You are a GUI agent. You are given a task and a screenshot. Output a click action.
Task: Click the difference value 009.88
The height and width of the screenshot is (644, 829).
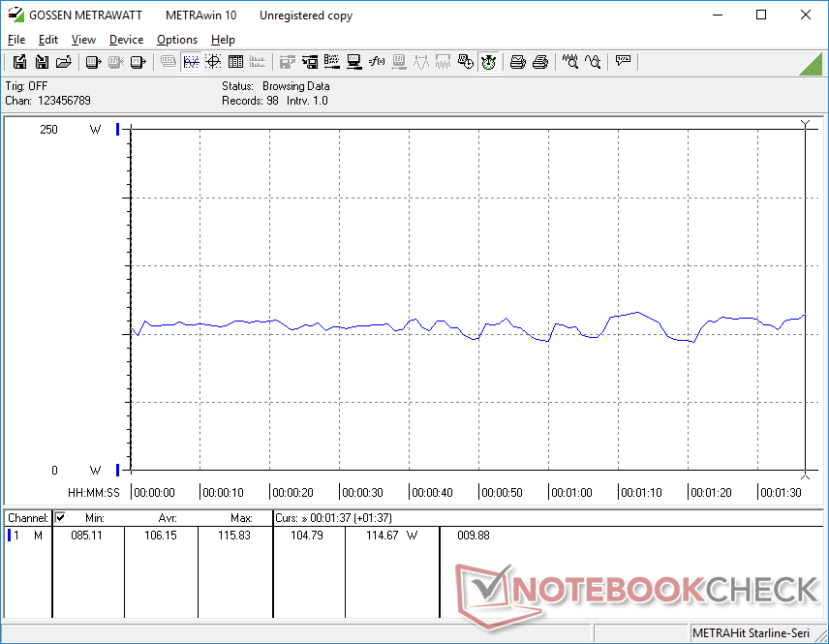[x=474, y=536]
